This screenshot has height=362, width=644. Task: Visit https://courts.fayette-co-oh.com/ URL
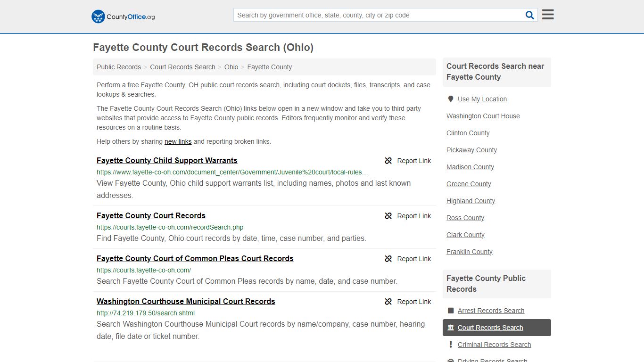click(x=143, y=270)
